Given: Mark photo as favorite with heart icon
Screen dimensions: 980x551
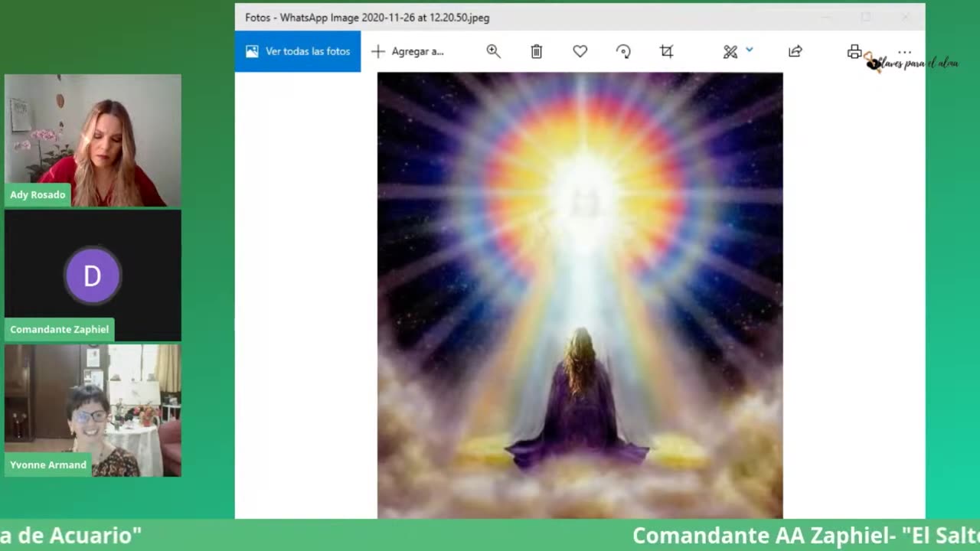Looking at the screenshot, I should point(580,51).
